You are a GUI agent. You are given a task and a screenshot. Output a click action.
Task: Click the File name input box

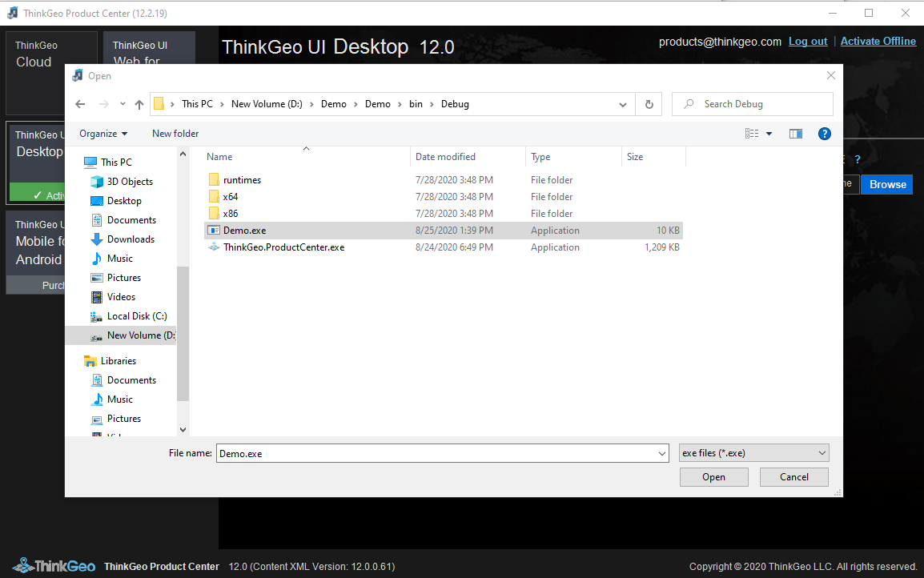tap(436, 453)
